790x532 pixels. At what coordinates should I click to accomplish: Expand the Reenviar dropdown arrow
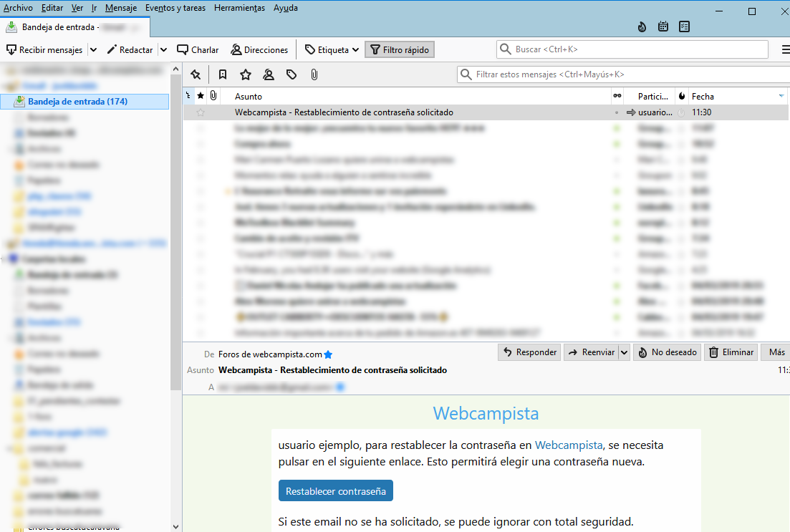pyautogui.click(x=625, y=352)
